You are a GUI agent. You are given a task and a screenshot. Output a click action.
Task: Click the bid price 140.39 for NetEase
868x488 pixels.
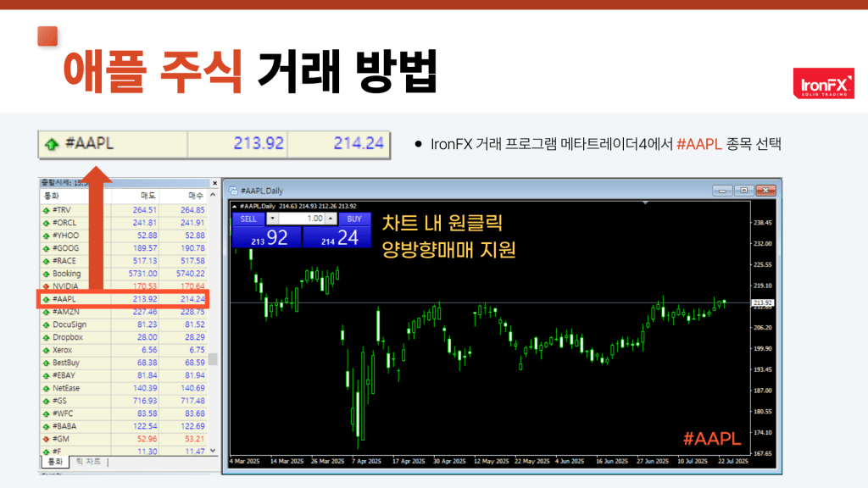(145, 388)
